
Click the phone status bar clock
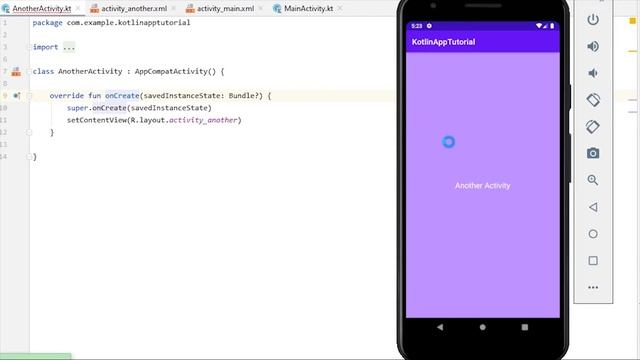pyautogui.click(x=416, y=26)
